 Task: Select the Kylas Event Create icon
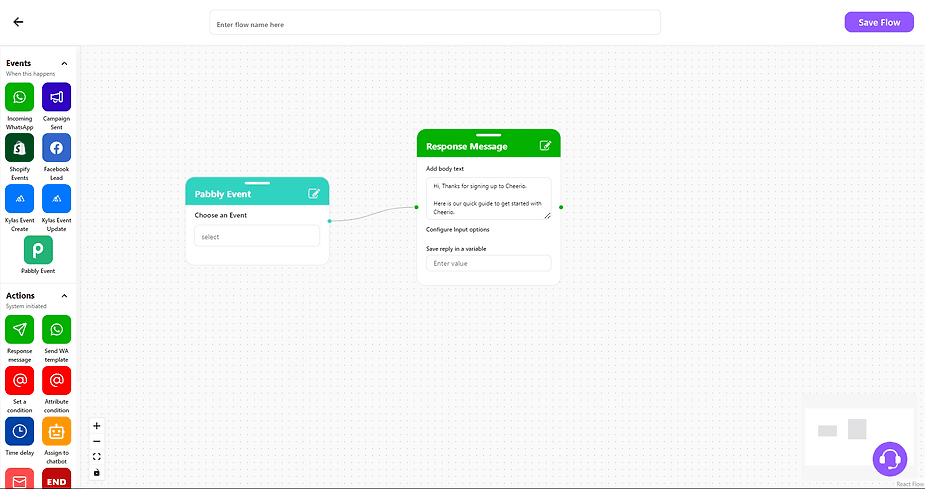(x=19, y=199)
